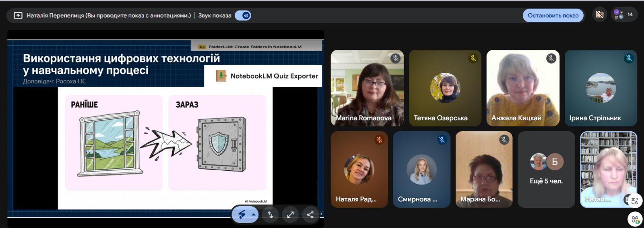Click the annotation pen tool button

[x=242, y=215]
